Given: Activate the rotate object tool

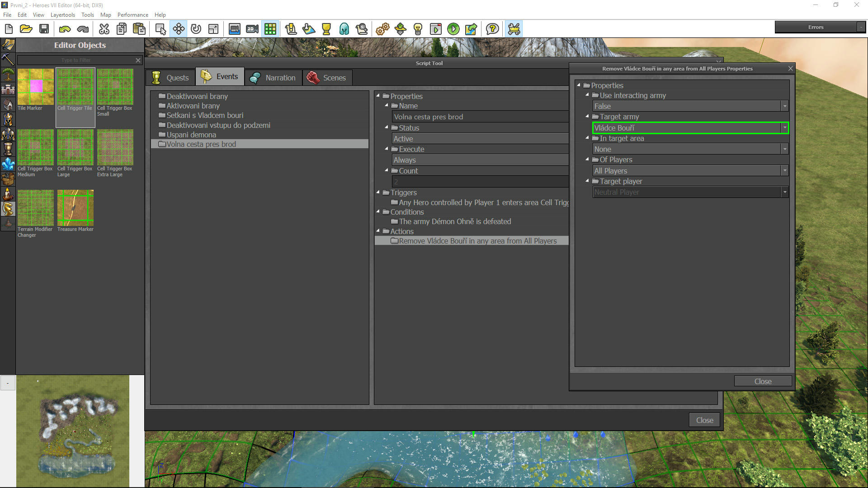Looking at the screenshot, I should 196,29.
